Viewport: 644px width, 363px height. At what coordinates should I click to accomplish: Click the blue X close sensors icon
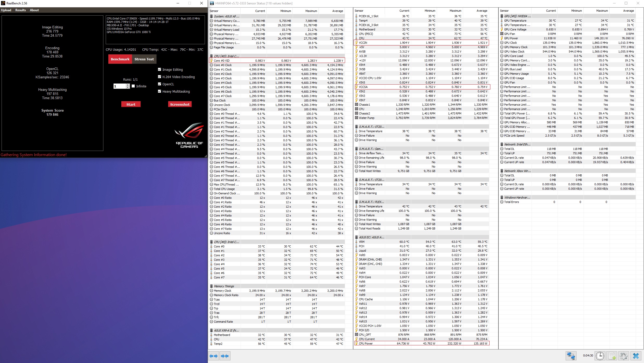tap(636, 356)
